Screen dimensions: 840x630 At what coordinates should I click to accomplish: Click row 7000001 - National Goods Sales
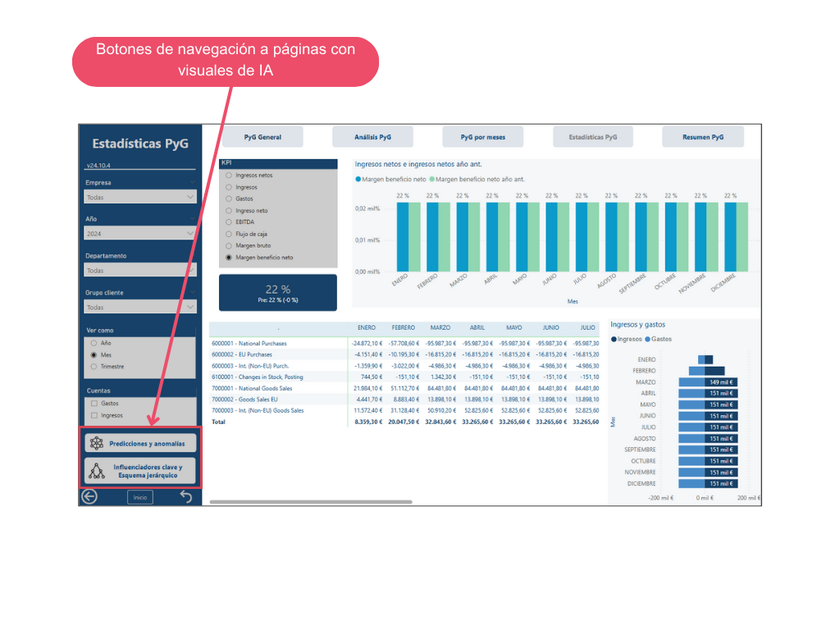tap(252, 388)
